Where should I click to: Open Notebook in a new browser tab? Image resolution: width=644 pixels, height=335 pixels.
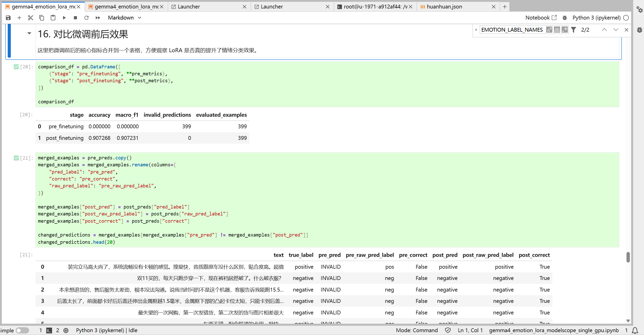click(x=541, y=18)
